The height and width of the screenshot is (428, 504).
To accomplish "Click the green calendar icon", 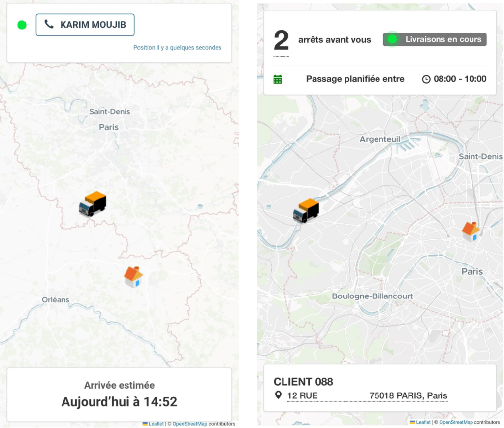I will click(278, 79).
